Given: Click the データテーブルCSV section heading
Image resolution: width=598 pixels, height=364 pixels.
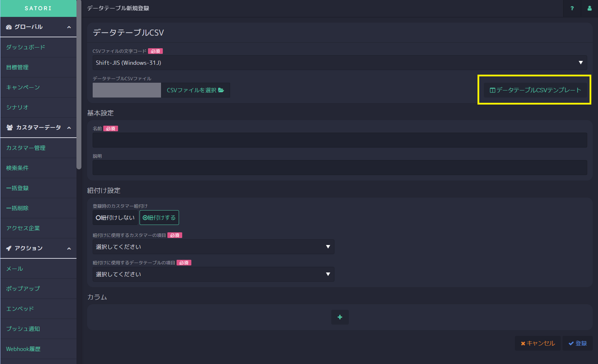Looking at the screenshot, I should click(x=128, y=33).
